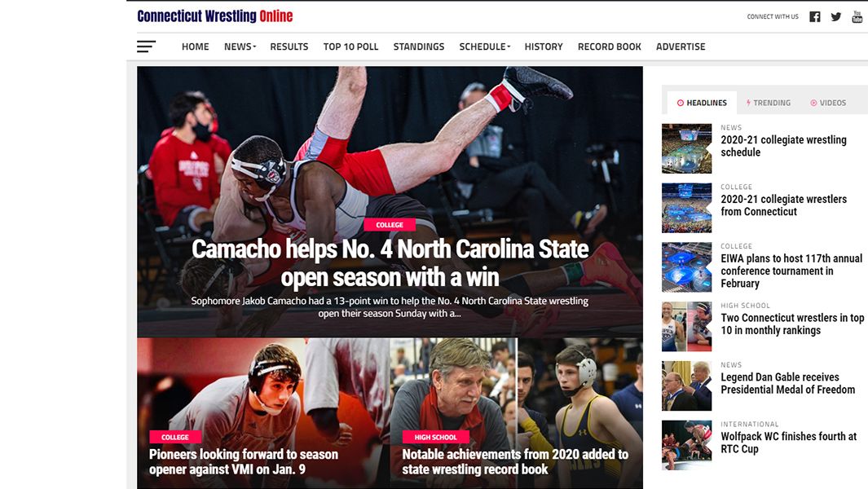Open the STANDINGS menu item
868x489 pixels.
click(x=418, y=46)
